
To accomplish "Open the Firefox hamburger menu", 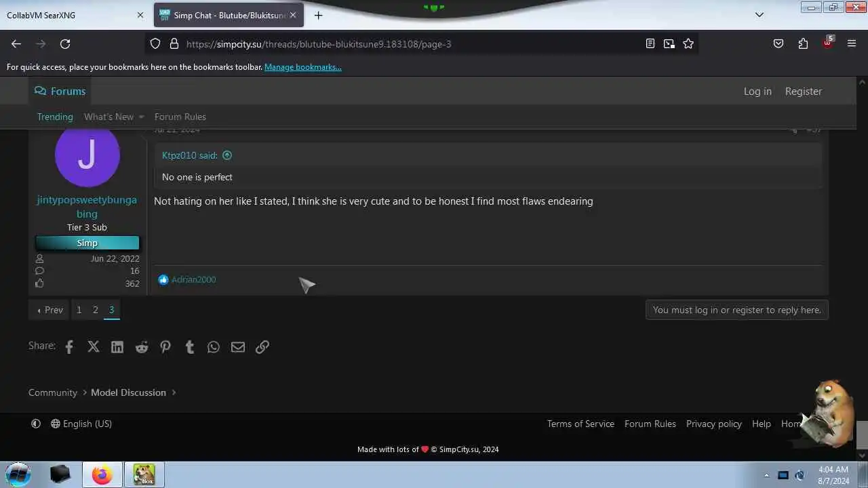I will (852, 44).
